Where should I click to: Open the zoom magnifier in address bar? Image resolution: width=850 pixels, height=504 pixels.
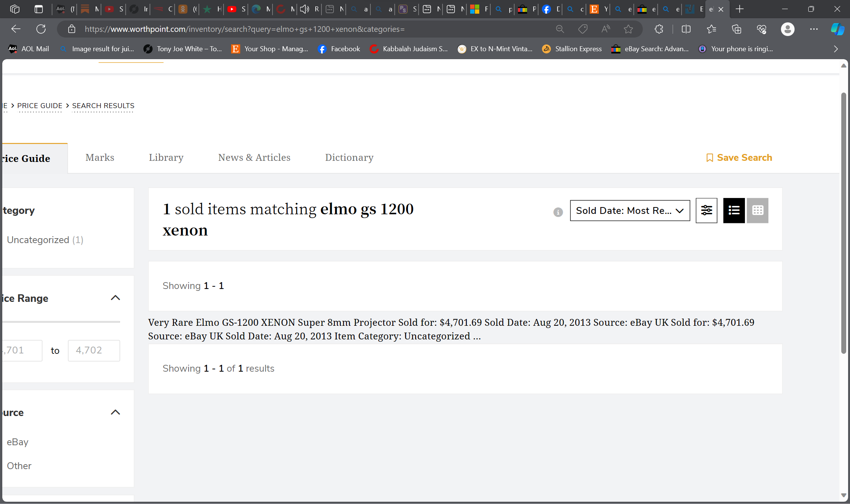560,29
